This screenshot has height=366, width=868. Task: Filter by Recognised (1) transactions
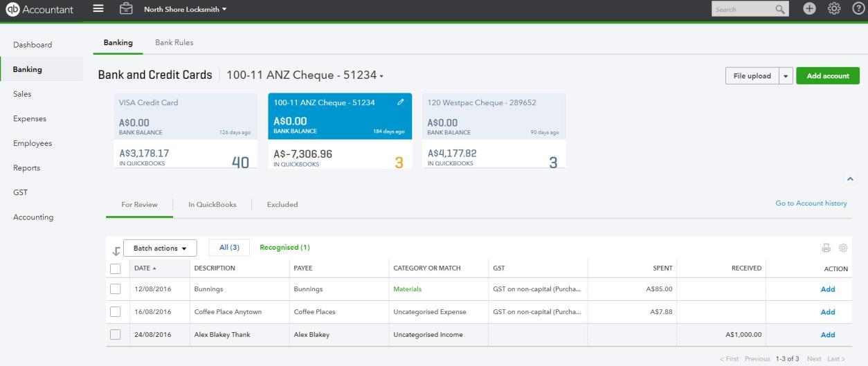[284, 248]
